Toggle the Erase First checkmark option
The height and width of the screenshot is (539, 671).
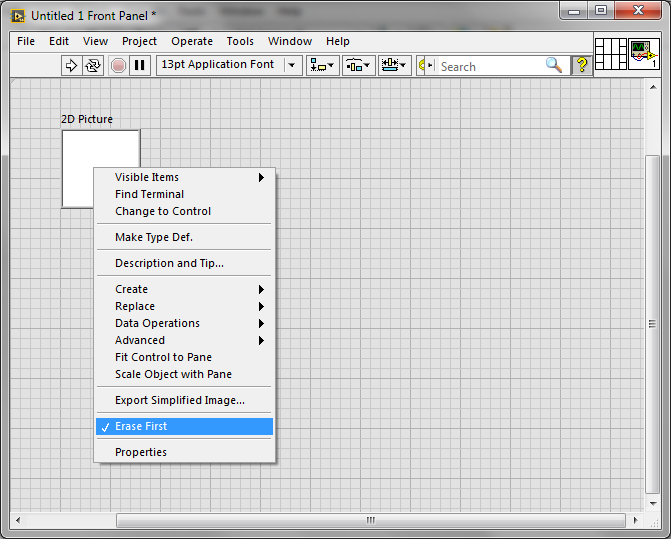point(184,426)
